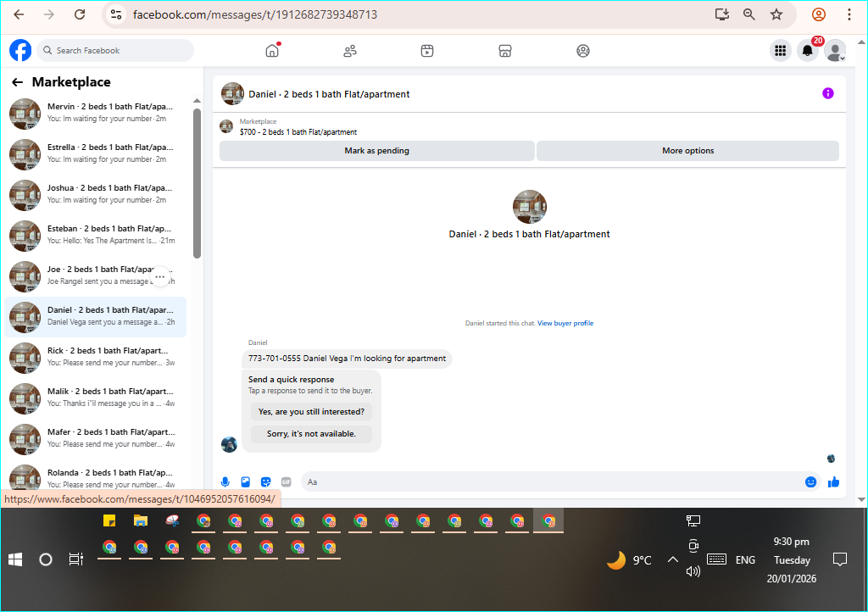This screenshot has height=612, width=868.
Task: Open three-dot options on Joe conversation
Action: coord(160,276)
